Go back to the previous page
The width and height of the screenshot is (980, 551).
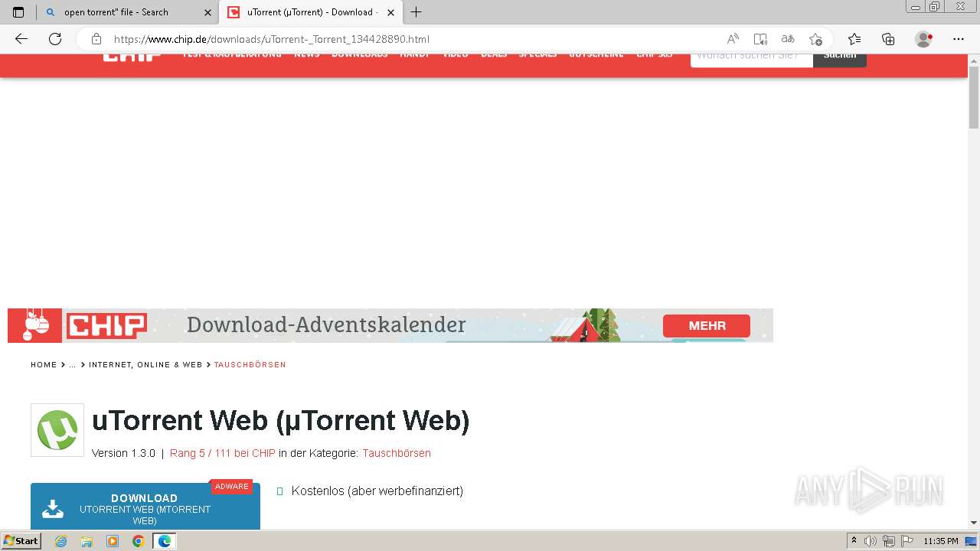point(21,39)
